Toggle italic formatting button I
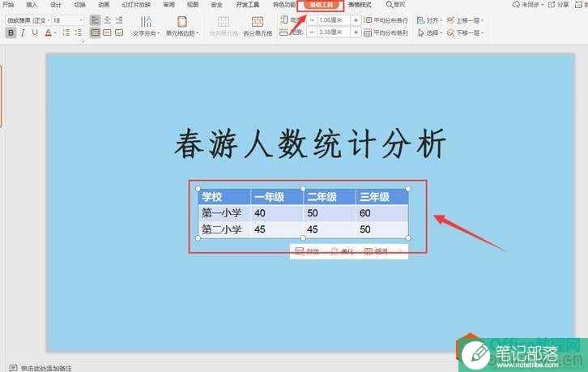Viewport: 588px width, 372px height. [x=23, y=33]
